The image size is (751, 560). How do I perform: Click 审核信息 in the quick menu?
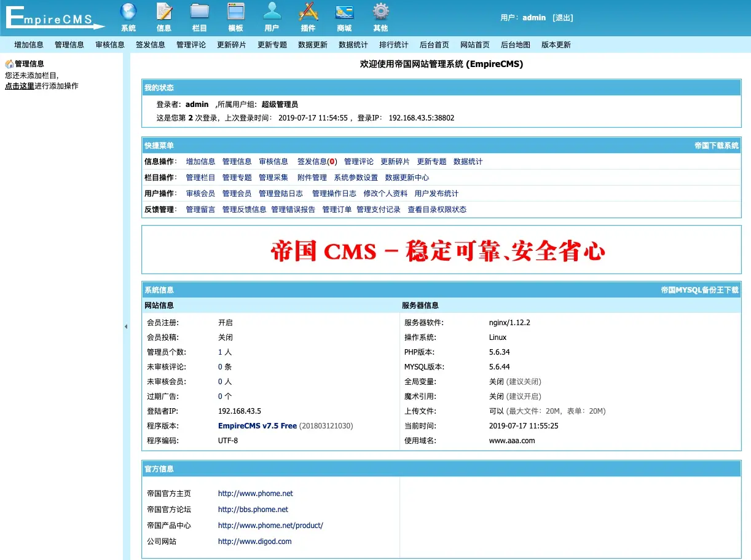pos(273,162)
